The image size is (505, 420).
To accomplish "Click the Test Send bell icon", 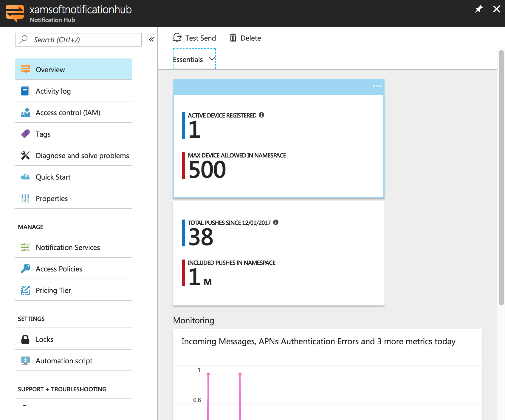I will 177,38.
